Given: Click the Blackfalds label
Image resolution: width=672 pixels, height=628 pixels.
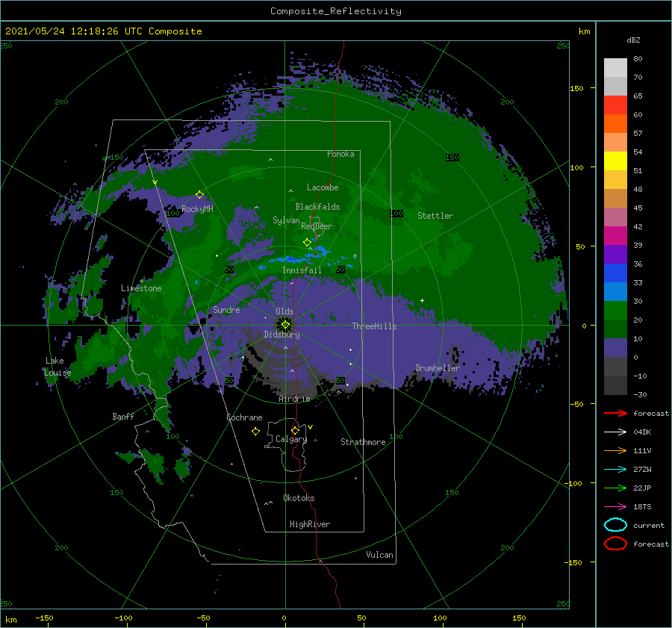Looking at the screenshot, I should [317, 207].
